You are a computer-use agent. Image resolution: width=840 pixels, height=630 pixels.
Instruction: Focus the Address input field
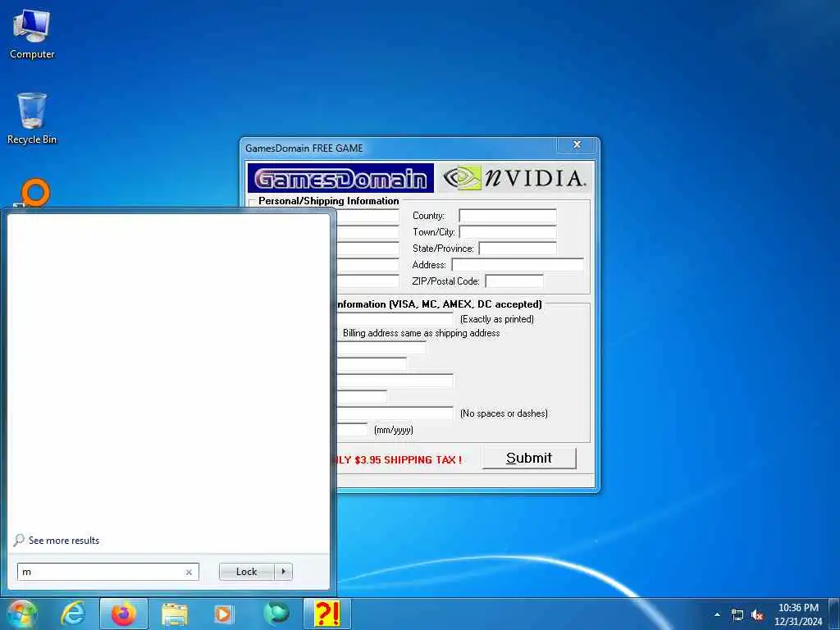click(x=518, y=265)
